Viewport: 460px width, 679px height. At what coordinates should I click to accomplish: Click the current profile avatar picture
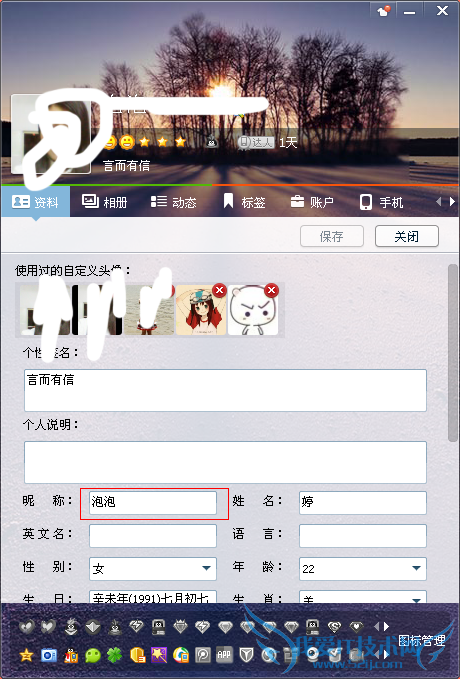[51, 134]
